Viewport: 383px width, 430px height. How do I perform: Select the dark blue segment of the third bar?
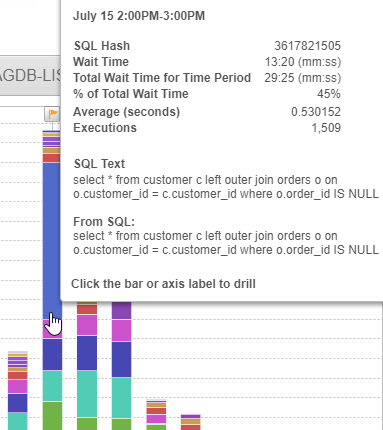(x=87, y=353)
